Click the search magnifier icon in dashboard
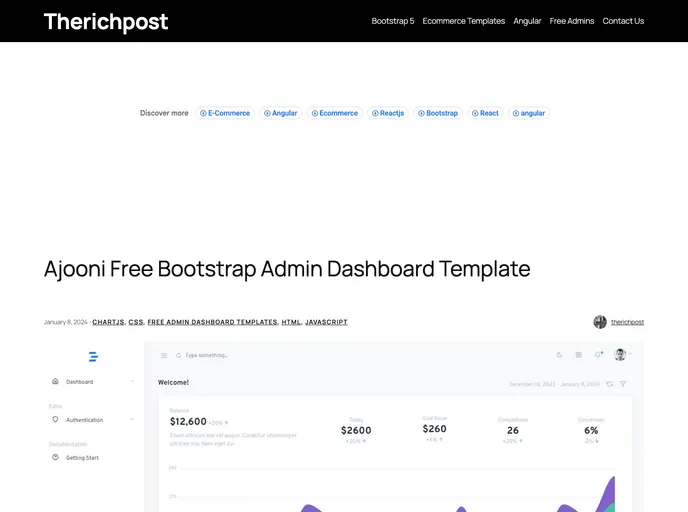The height and width of the screenshot is (512, 688). point(178,355)
